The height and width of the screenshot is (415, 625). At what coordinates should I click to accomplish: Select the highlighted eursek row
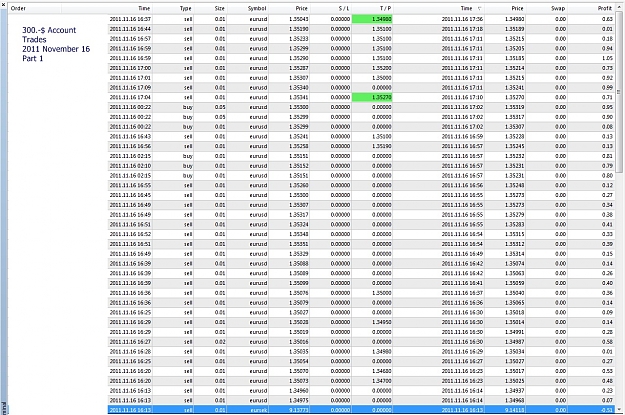click(362, 410)
